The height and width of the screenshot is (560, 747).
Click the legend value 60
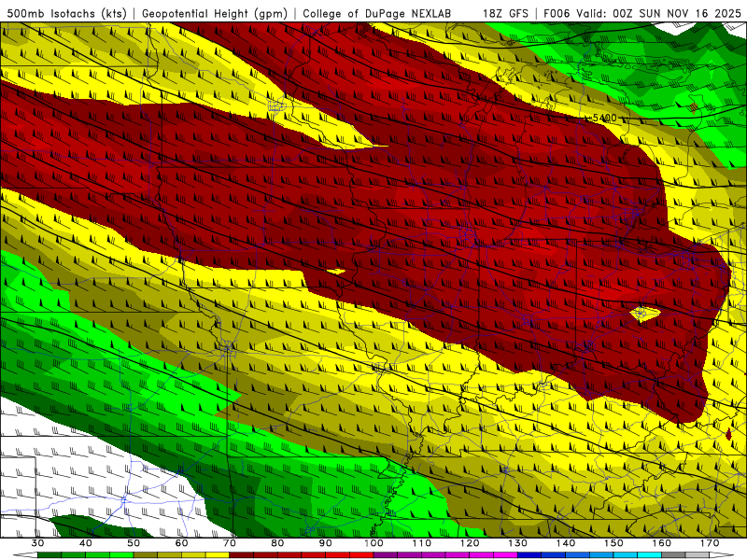pyautogui.click(x=181, y=543)
